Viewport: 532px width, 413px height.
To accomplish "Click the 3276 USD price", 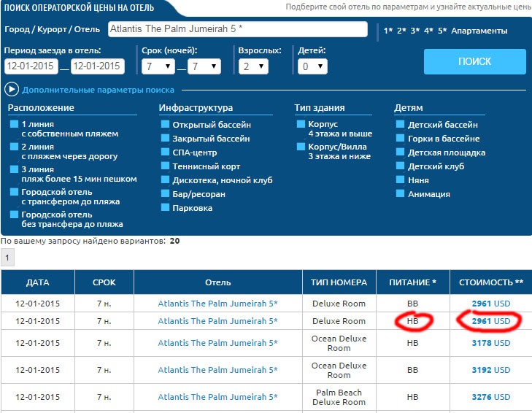I will 491,397.
